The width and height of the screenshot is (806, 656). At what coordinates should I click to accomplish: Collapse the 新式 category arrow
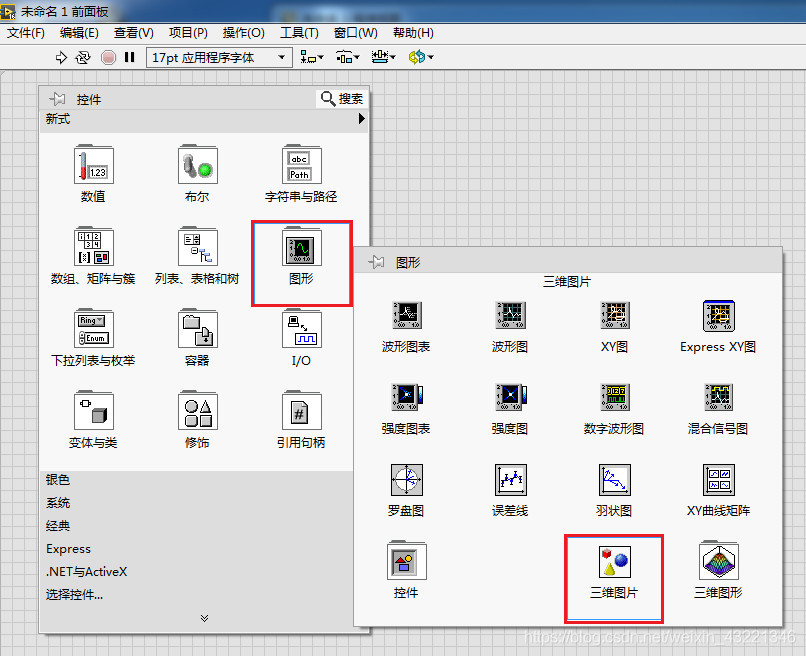[x=361, y=119]
